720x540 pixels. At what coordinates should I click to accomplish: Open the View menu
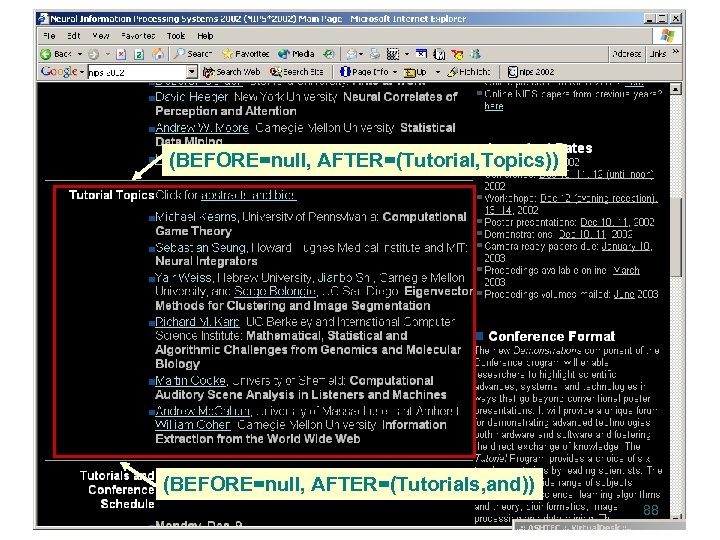point(101,36)
